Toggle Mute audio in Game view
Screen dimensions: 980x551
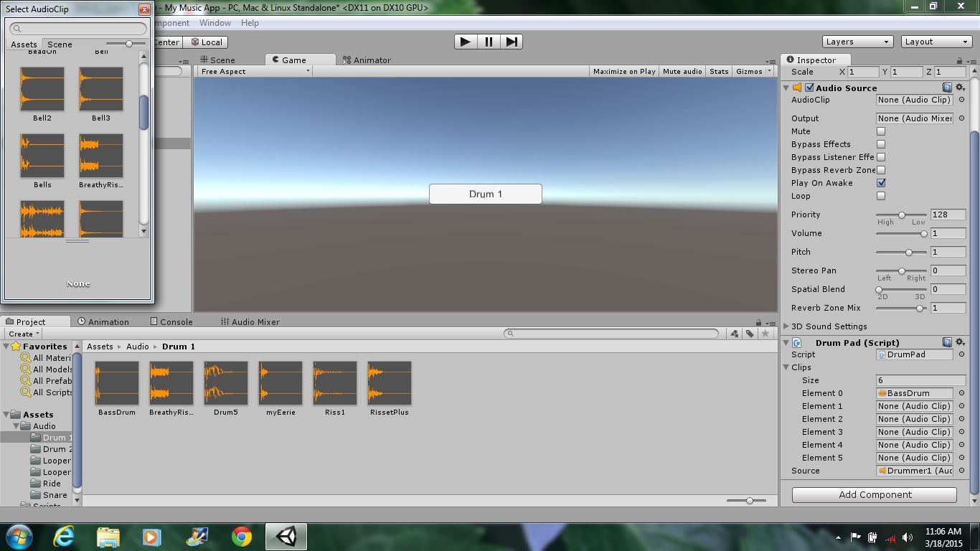pos(682,71)
